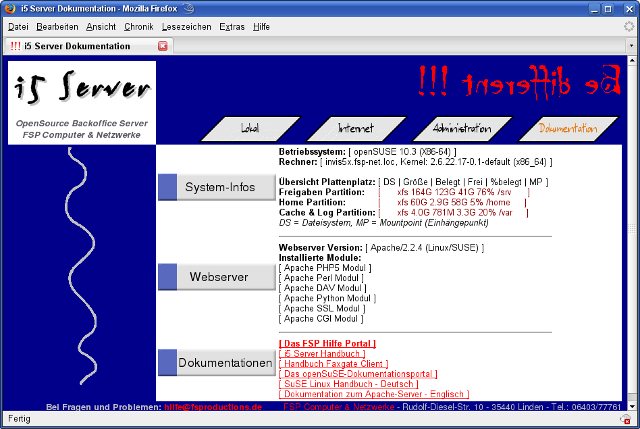This screenshot has height=429, width=640.
Task: Open the Ansicht menu
Action: [x=101, y=27]
